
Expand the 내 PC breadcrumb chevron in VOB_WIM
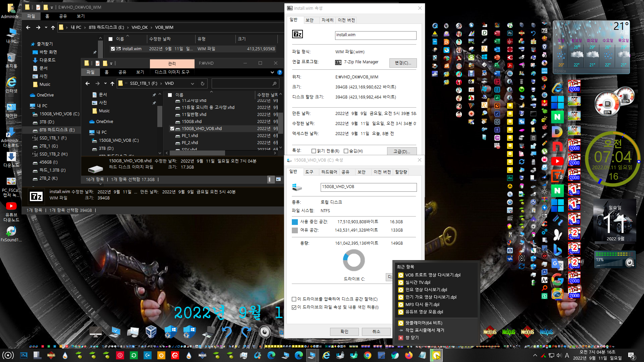click(x=85, y=27)
